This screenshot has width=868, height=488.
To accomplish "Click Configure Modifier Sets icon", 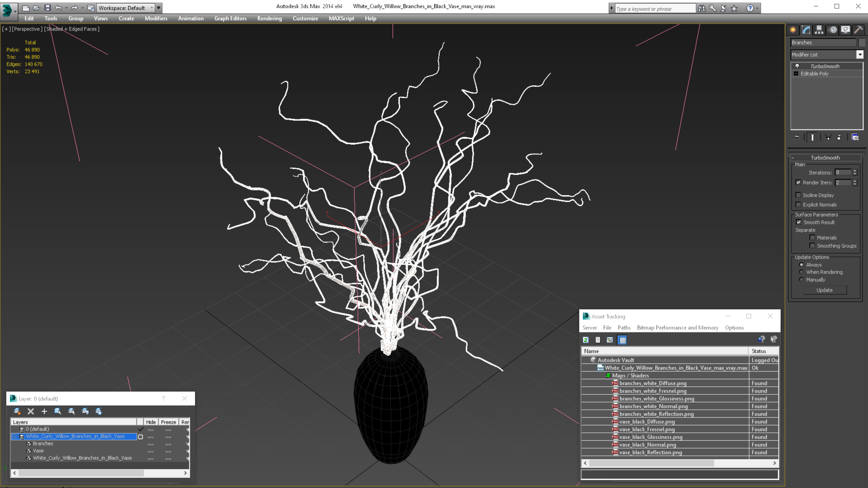I will point(855,137).
